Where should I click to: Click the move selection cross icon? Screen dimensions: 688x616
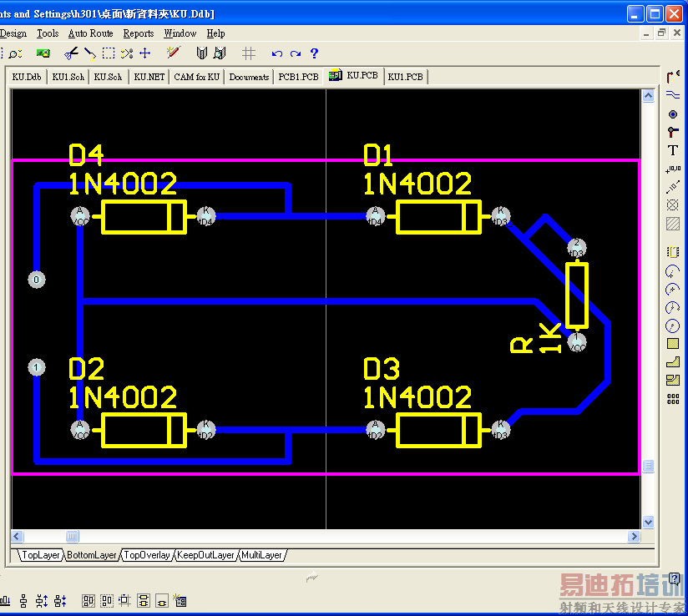pos(144,53)
